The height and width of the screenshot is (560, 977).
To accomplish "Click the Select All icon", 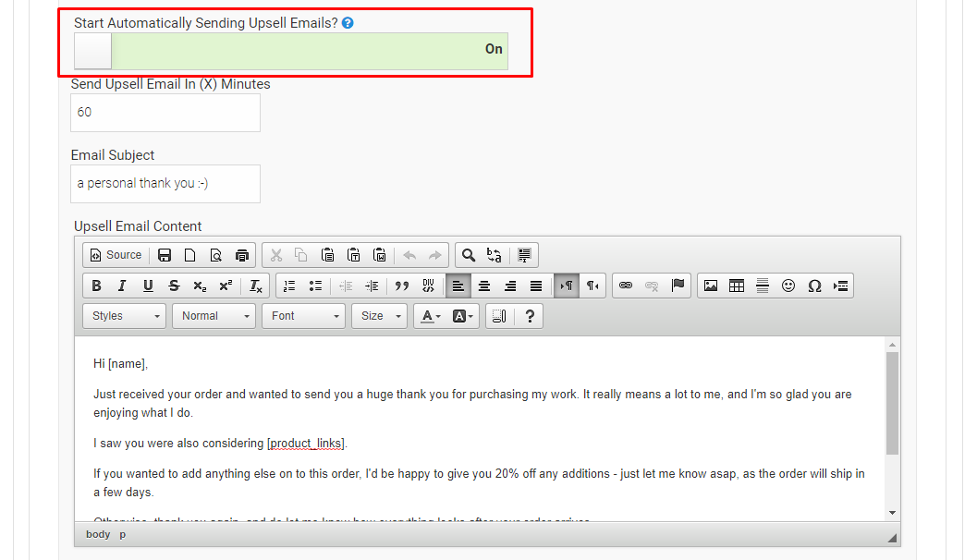I will (x=524, y=255).
